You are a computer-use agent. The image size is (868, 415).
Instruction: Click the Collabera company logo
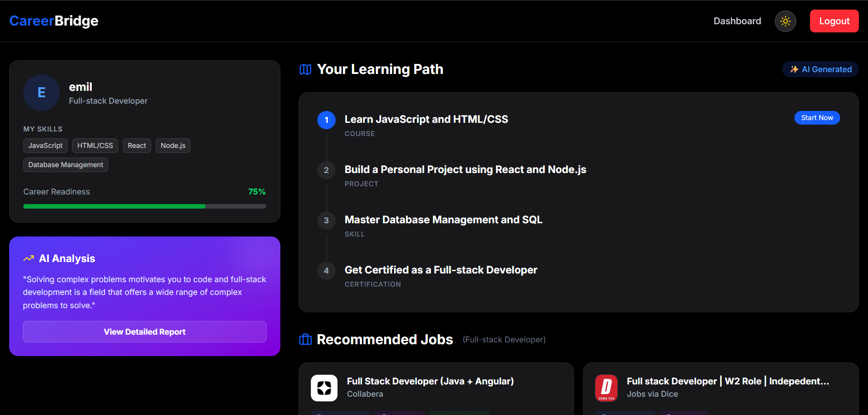click(324, 388)
